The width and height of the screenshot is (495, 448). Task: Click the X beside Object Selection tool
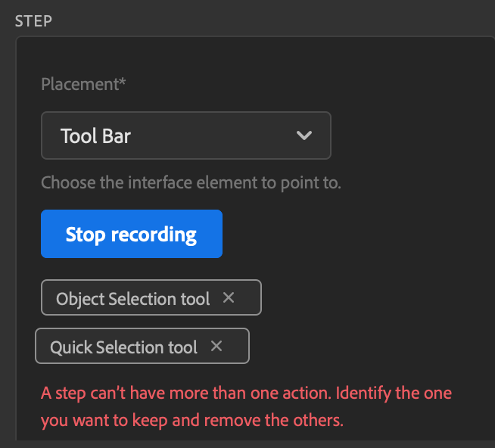[229, 298]
